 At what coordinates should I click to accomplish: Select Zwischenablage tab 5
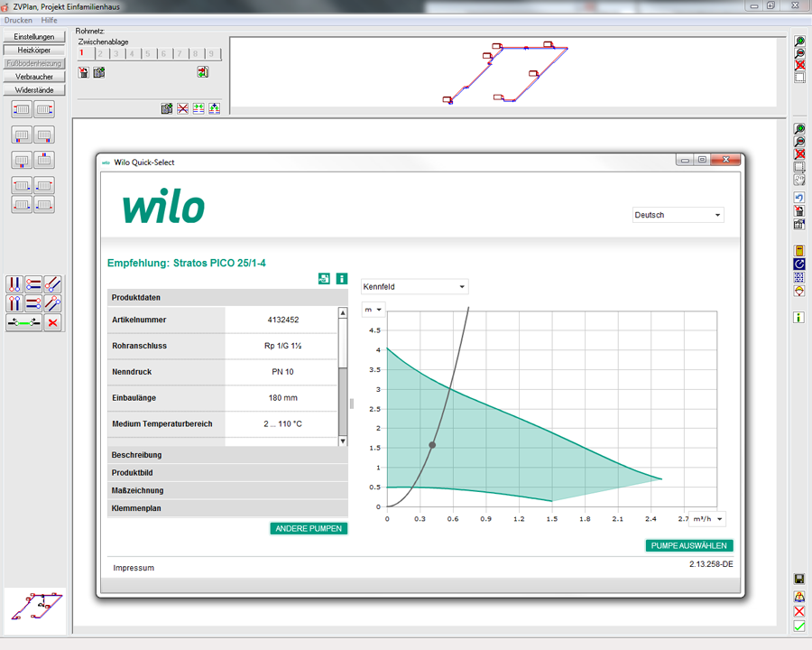[149, 53]
